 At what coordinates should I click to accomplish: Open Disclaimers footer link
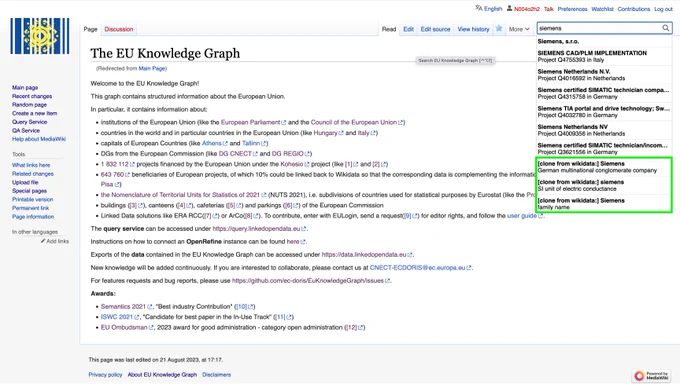click(216, 374)
